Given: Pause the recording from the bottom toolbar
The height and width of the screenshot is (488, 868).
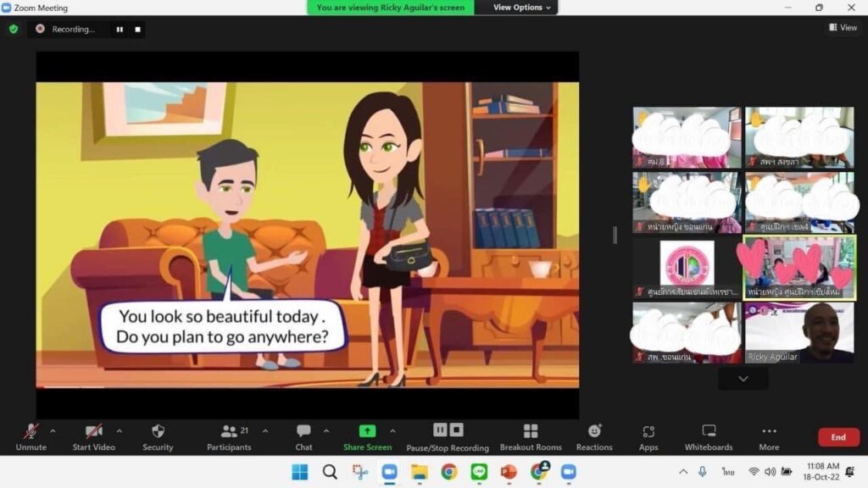Looking at the screenshot, I should (x=439, y=430).
